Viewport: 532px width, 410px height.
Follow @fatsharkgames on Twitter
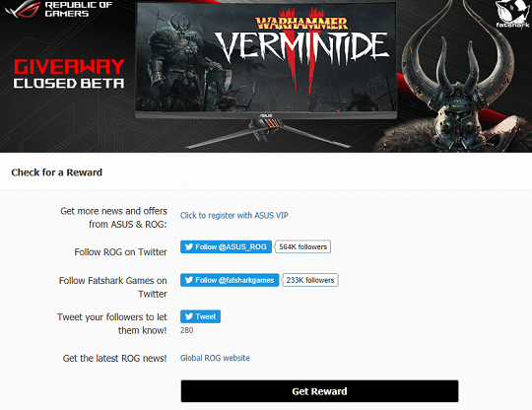230,280
